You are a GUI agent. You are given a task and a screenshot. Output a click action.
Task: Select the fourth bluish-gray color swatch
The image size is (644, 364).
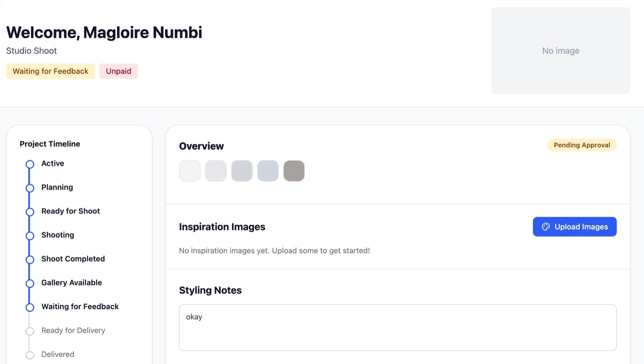(268, 171)
